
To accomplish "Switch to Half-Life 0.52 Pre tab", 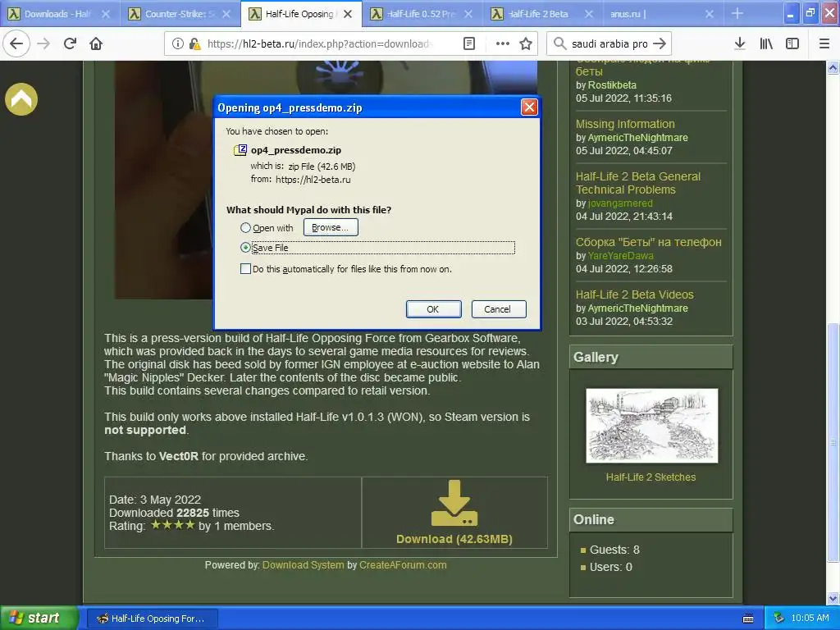I will tap(422, 14).
